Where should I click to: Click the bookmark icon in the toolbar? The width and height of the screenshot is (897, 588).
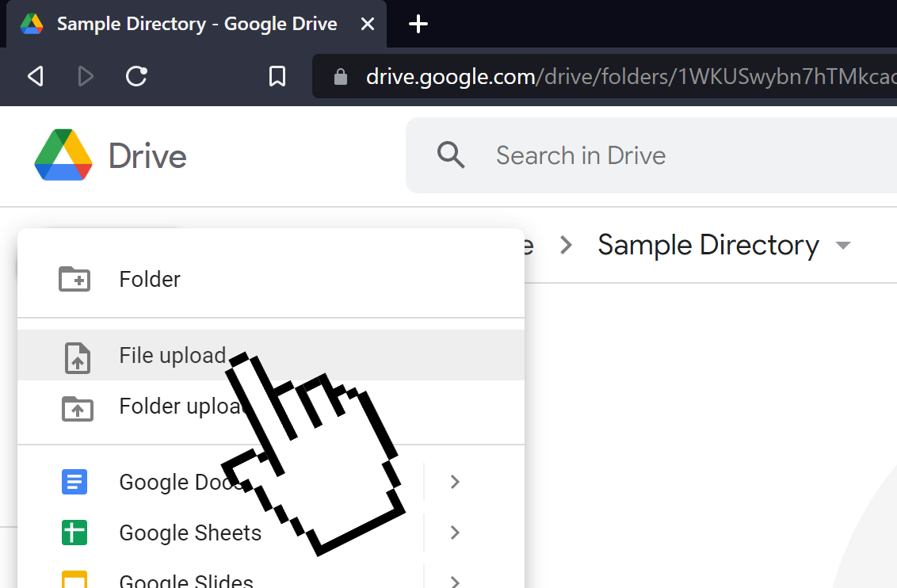point(277,76)
